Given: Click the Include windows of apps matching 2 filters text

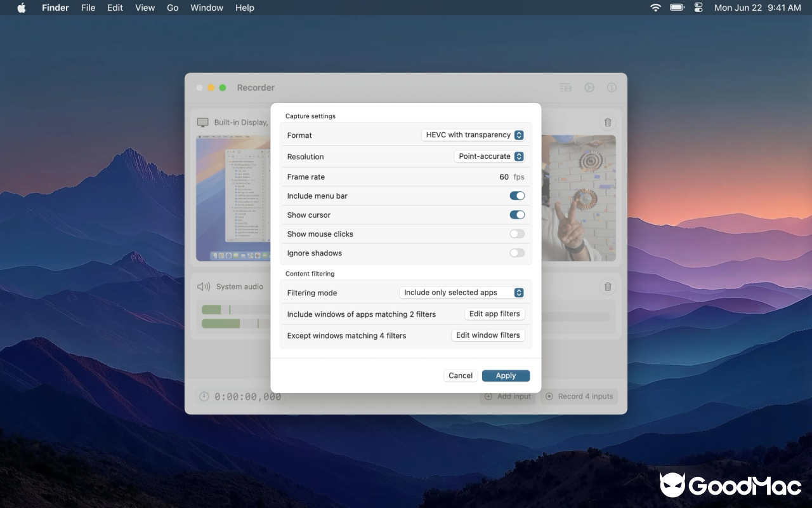Looking at the screenshot, I should (362, 314).
